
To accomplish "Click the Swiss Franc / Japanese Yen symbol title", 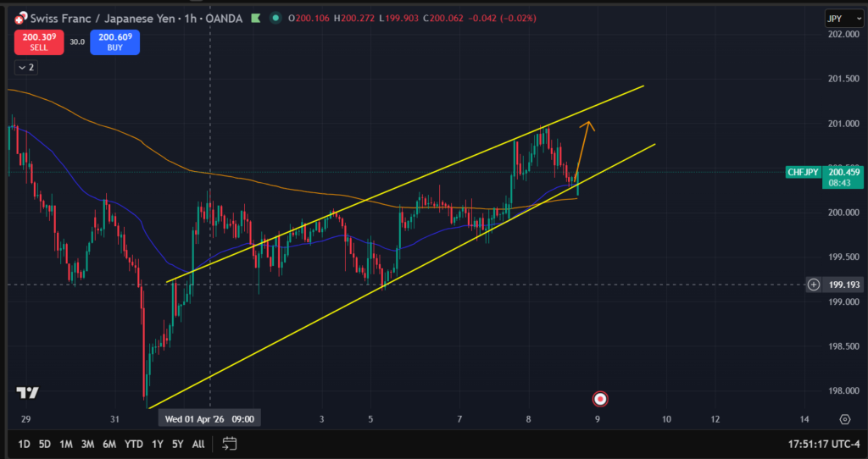I will pyautogui.click(x=102, y=19).
